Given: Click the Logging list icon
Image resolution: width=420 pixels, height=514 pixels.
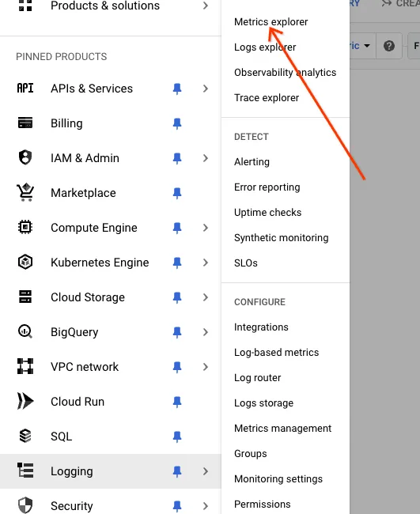Looking at the screenshot, I should 25,471.
